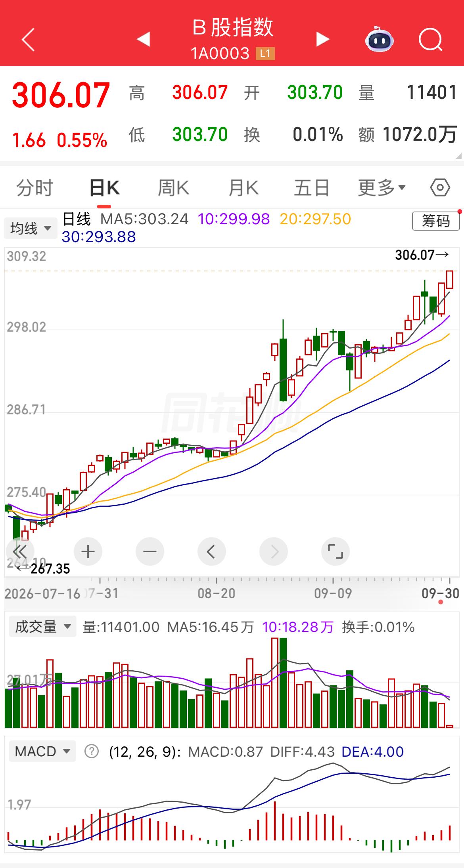The width and height of the screenshot is (464, 868).
Task: Tap the current price 306.07 headline
Action: pos(61,95)
